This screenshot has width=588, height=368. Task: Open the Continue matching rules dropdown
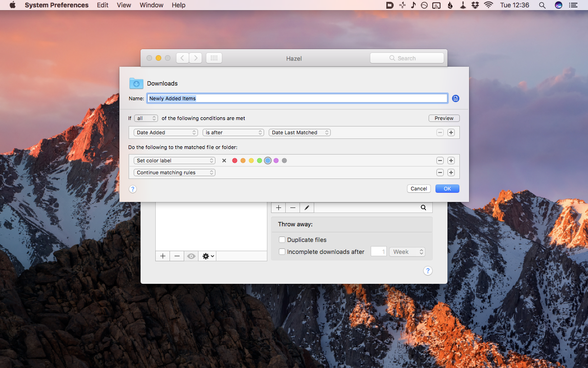point(175,172)
